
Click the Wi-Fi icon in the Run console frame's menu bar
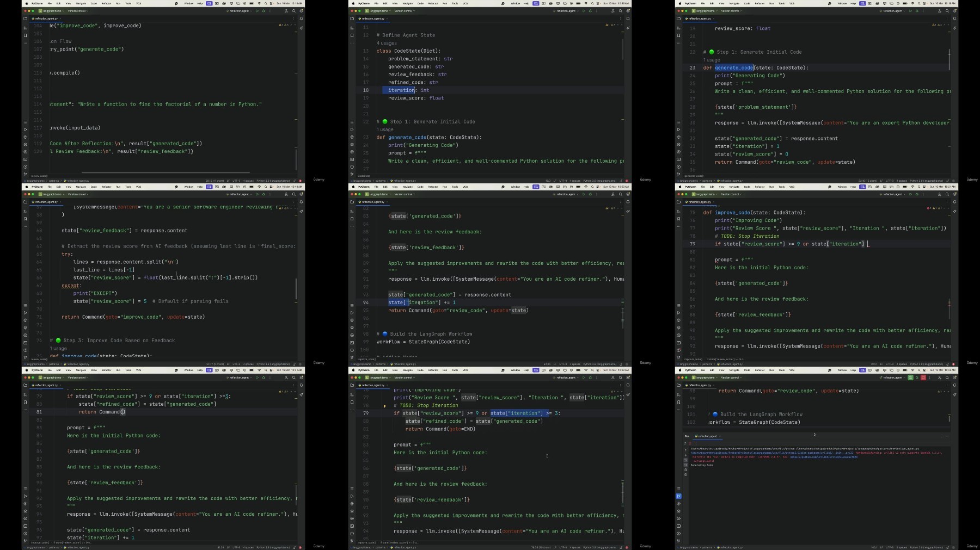pos(912,370)
